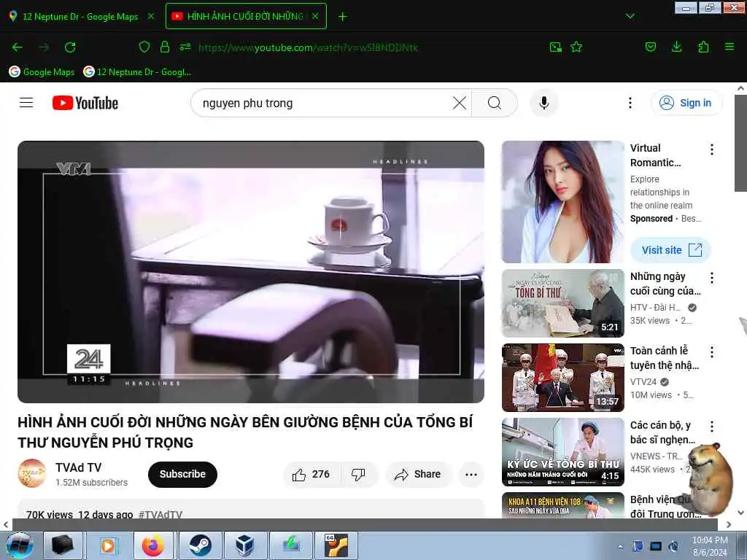Viewport: 747px width, 560px height.
Task: Click the #TVAdTV hashtag
Action: (x=160, y=514)
